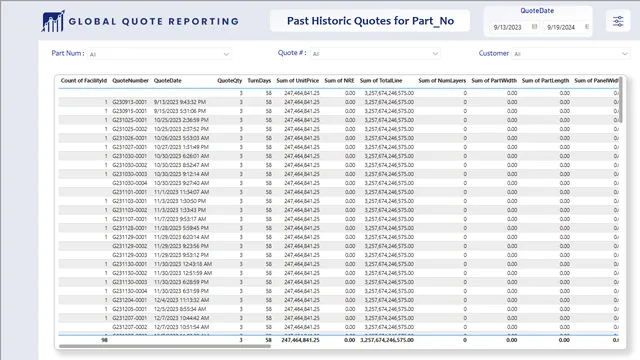
Task: Select quote number G231103-0001
Action: [129, 201]
